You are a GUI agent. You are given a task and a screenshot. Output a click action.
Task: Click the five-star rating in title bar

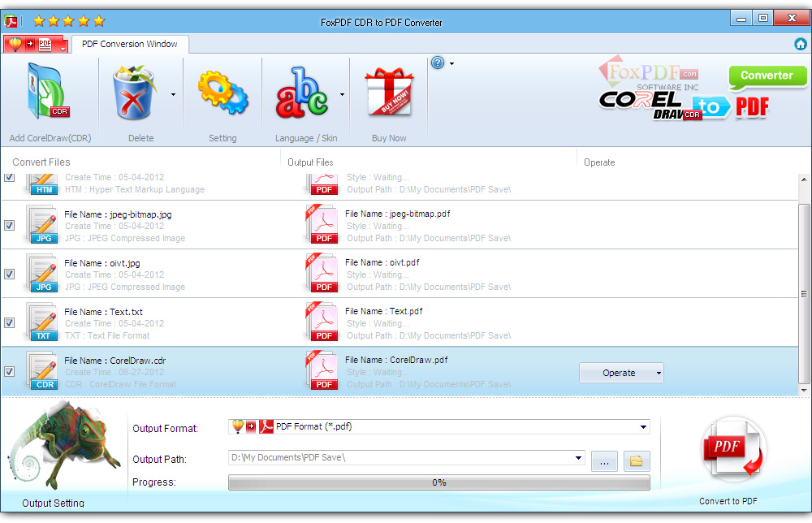pyautogui.click(x=69, y=21)
